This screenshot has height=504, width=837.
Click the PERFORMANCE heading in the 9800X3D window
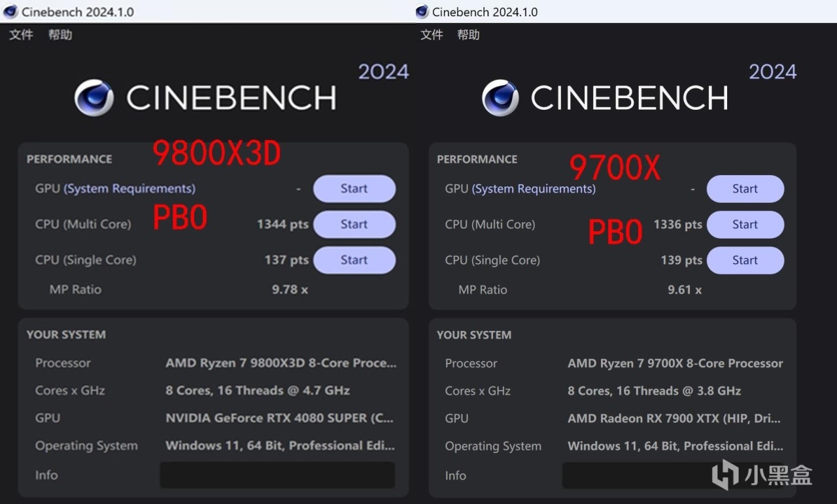pyautogui.click(x=69, y=159)
